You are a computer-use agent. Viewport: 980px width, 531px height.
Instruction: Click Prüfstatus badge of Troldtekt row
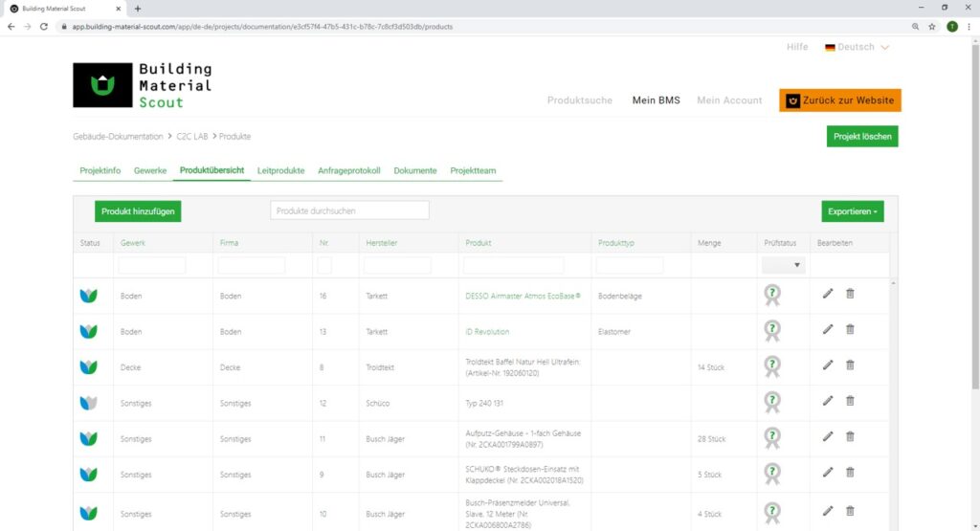pyautogui.click(x=772, y=366)
